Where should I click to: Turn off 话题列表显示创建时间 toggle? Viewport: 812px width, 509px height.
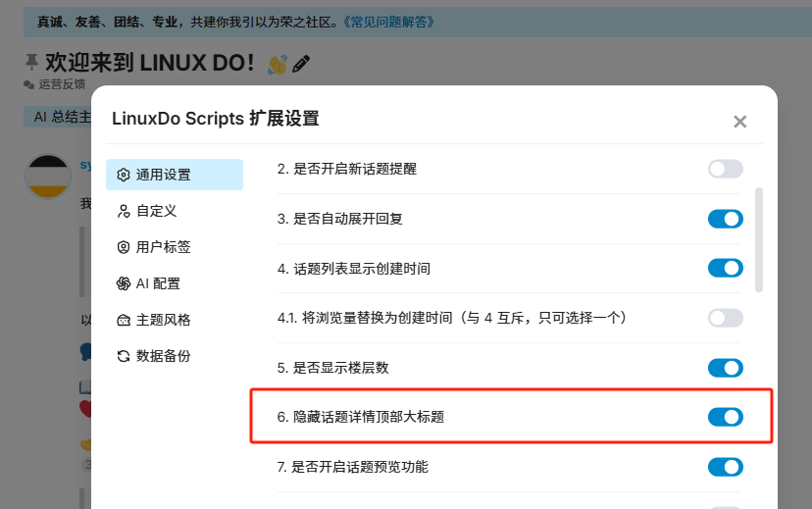[726, 268]
